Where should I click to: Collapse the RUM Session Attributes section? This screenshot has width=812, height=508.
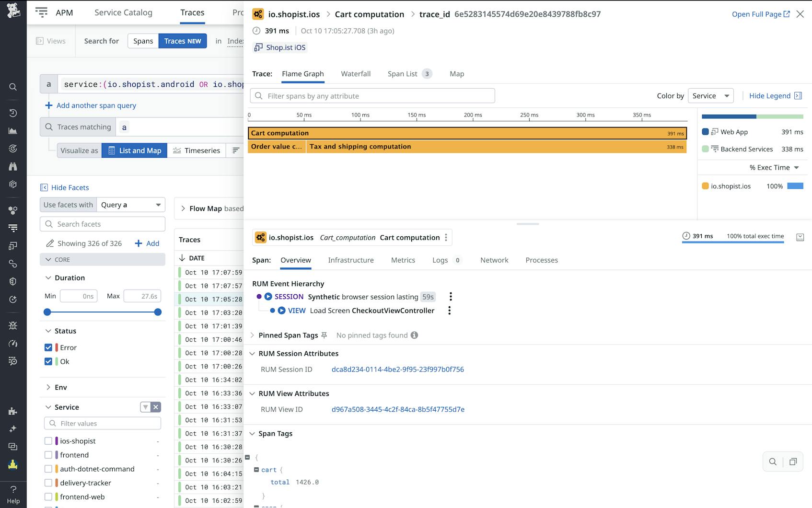click(x=253, y=354)
